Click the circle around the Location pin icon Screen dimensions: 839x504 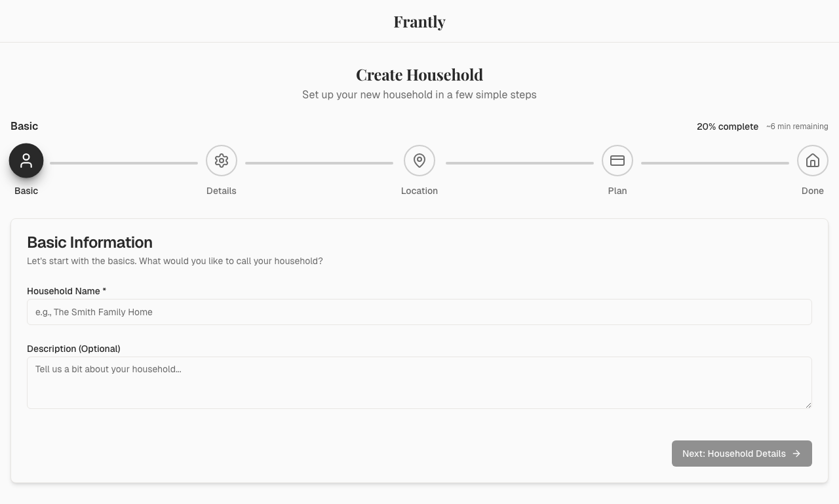pyautogui.click(x=419, y=161)
